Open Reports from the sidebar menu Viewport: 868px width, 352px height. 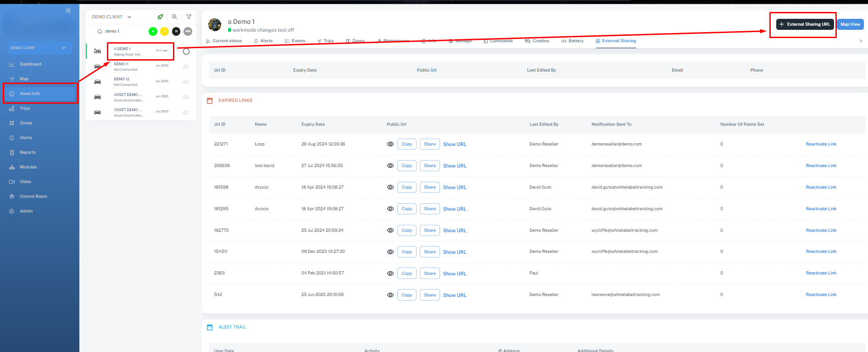click(28, 152)
